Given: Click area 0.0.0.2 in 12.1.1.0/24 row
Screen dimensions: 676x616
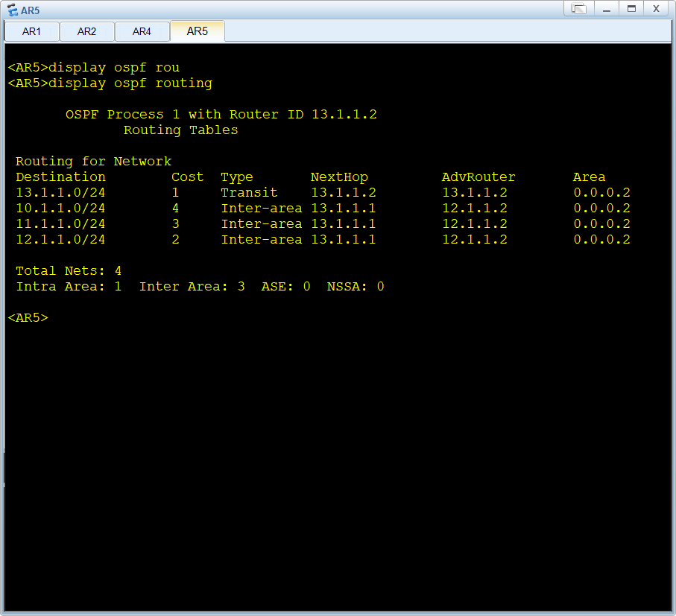Looking at the screenshot, I should [602, 240].
